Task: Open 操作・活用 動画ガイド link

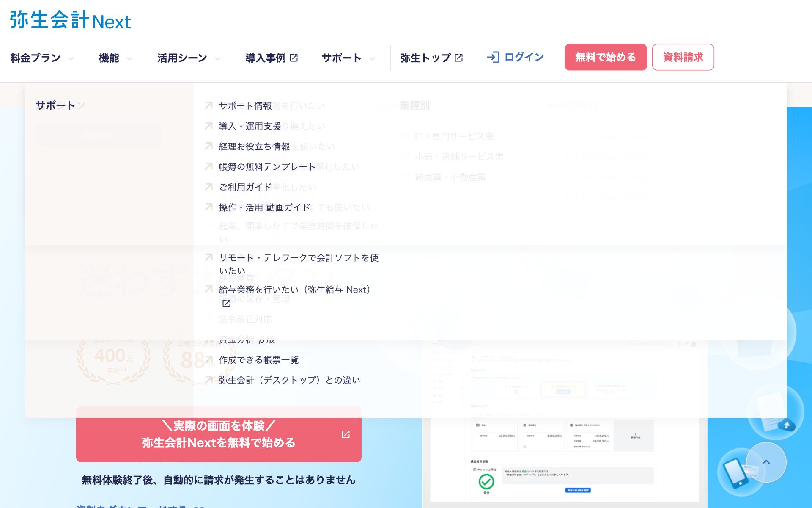Action: [265, 207]
